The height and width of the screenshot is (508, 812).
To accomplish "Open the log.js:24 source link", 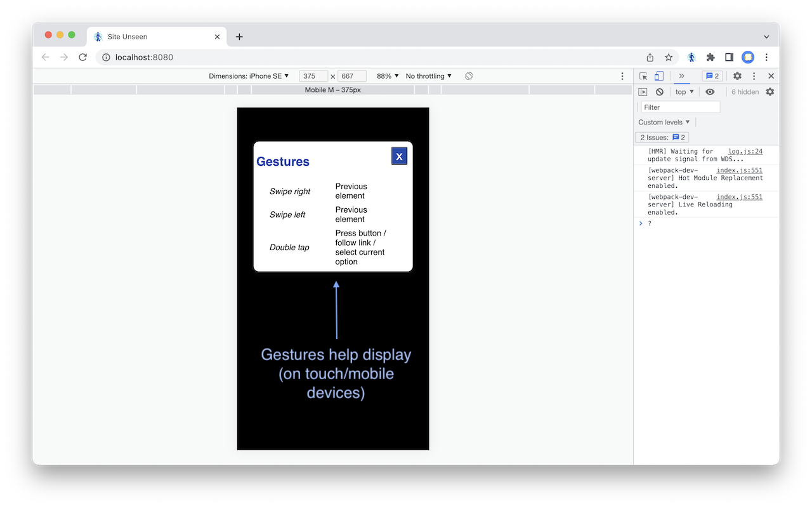I will click(x=745, y=152).
